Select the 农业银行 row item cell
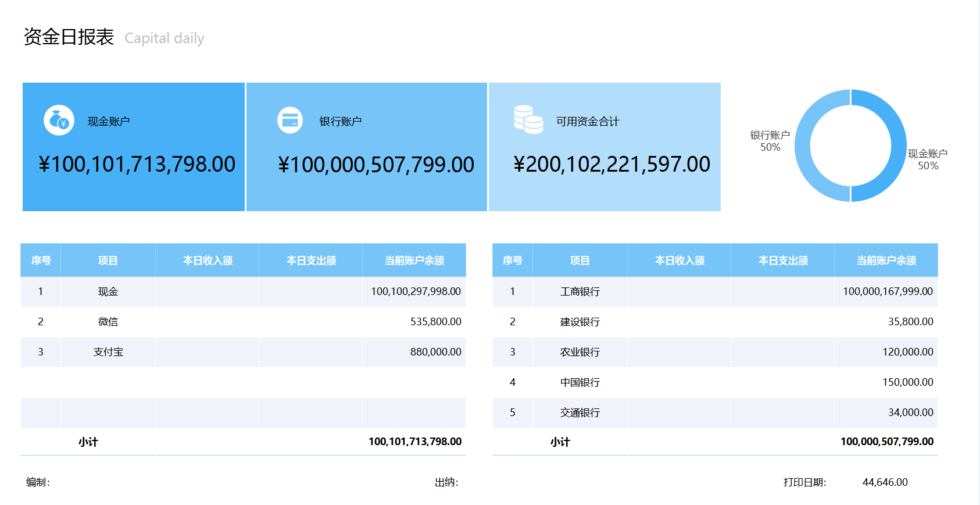The image size is (980, 505). click(580, 352)
